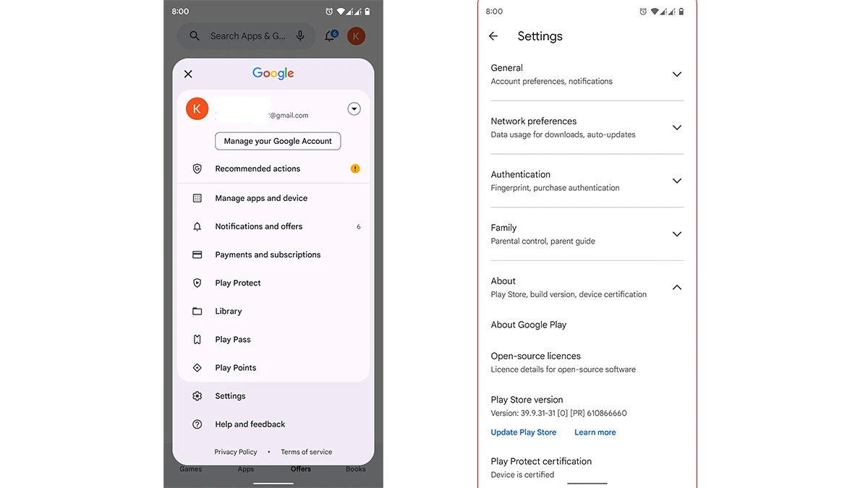Click Manage your Google Account button
The width and height of the screenshot is (868, 488).
click(x=278, y=141)
